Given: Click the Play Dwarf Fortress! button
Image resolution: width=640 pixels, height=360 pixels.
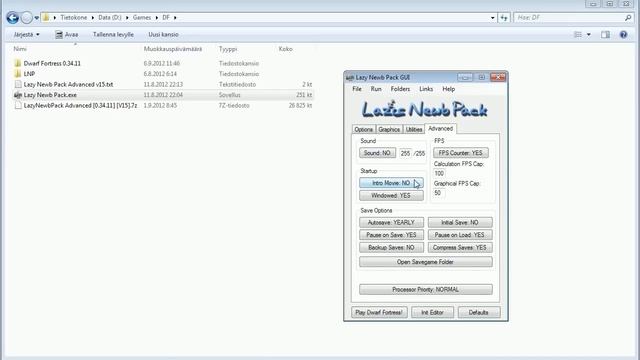Looking at the screenshot, I should click(379, 313).
